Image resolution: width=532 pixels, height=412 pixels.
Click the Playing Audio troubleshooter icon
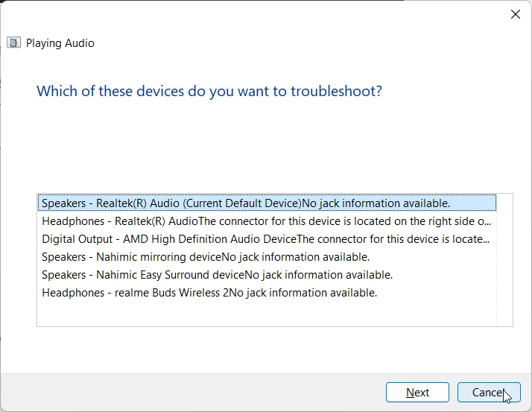13,43
